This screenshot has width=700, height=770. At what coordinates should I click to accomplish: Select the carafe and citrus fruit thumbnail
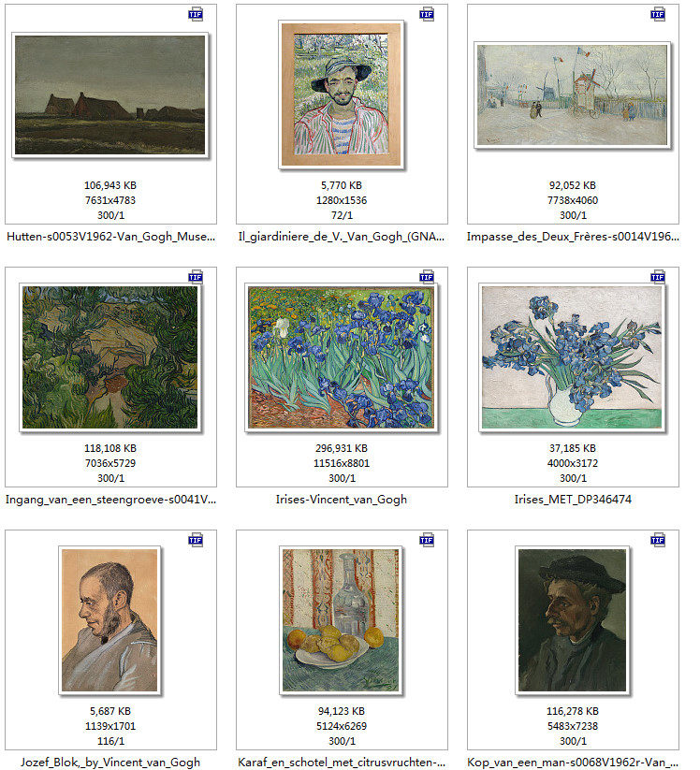pos(342,620)
